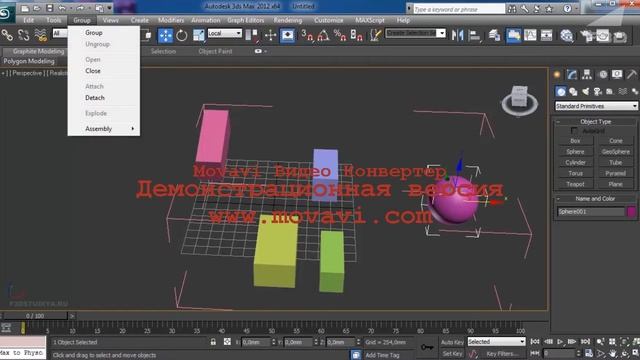
Task: Toggle the Angle Snap icon
Action: pyautogui.click(x=323, y=36)
